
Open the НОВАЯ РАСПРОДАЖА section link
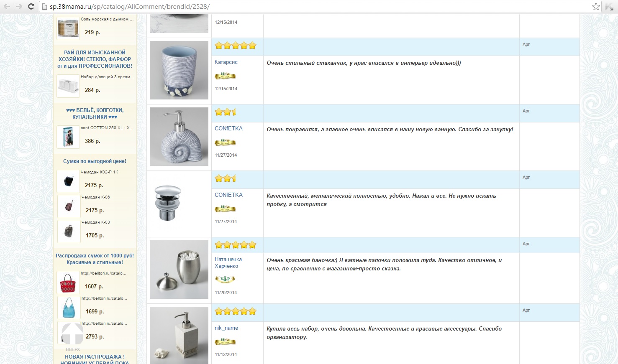tap(95, 359)
